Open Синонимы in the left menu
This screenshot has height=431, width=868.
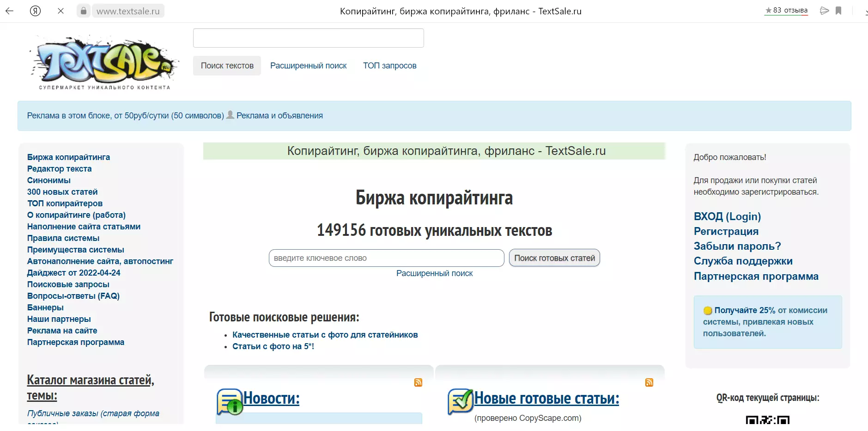coord(49,180)
